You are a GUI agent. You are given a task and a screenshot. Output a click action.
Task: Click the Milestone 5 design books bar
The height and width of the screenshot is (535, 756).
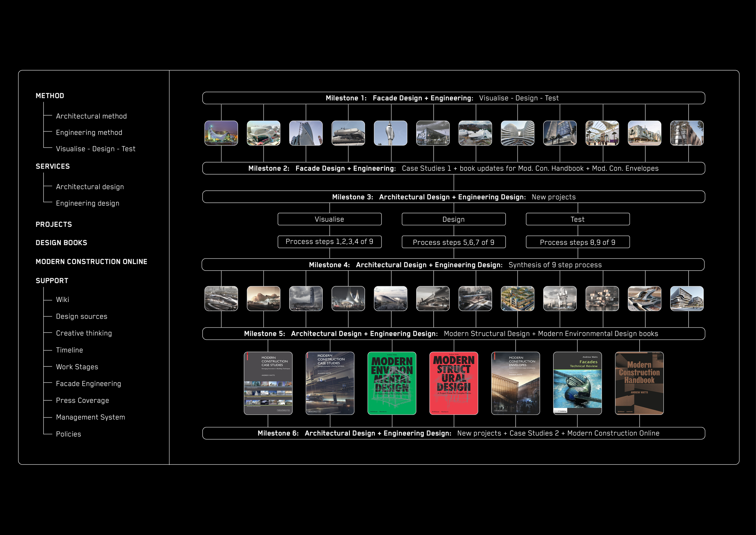pyautogui.click(x=453, y=334)
